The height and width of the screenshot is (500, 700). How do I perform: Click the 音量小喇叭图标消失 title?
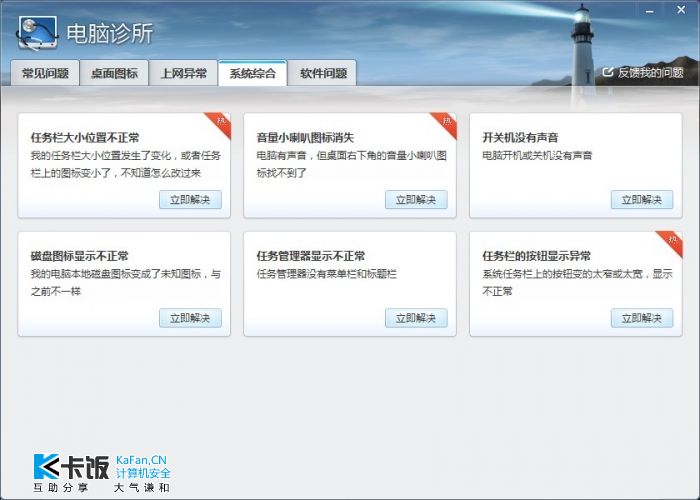coord(305,138)
